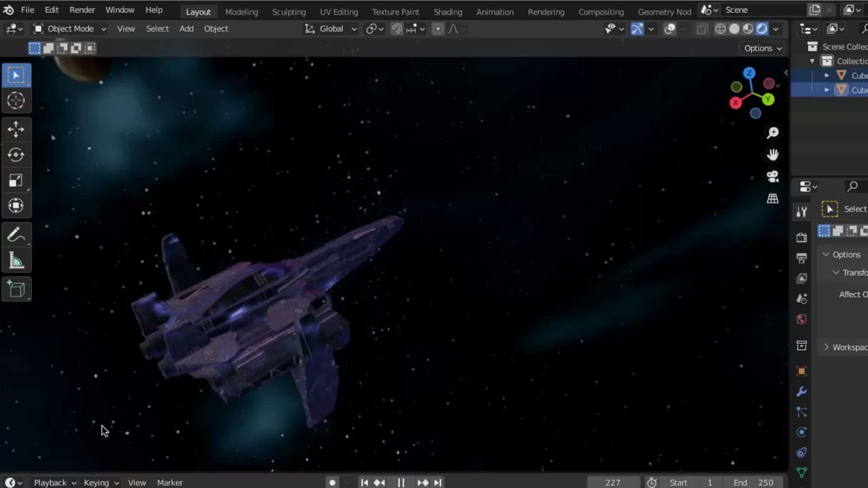868x488 pixels.
Task: Select the Move tool
Action: (16, 129)
